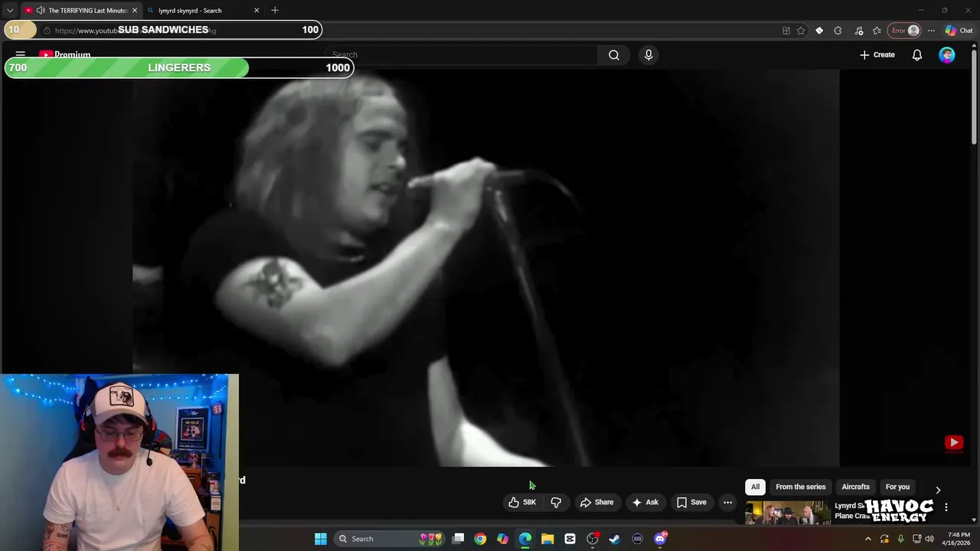Open Copilot app from taskbar
This screenshot has height=551, width=980.
pos(502,539)
